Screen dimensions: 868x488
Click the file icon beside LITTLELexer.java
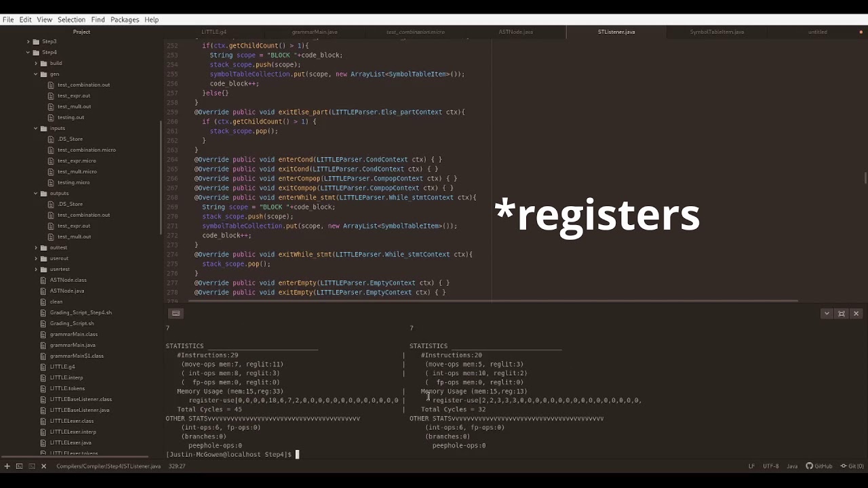coord(43,443)
